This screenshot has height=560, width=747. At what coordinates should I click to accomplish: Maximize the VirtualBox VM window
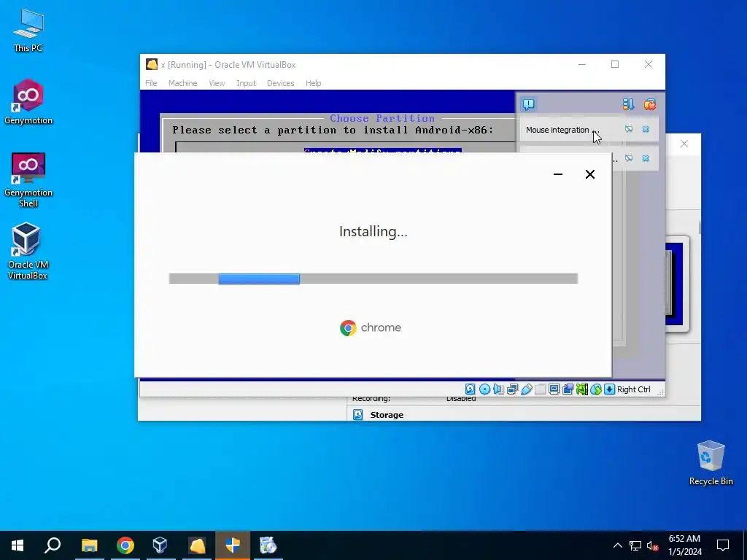615,64
